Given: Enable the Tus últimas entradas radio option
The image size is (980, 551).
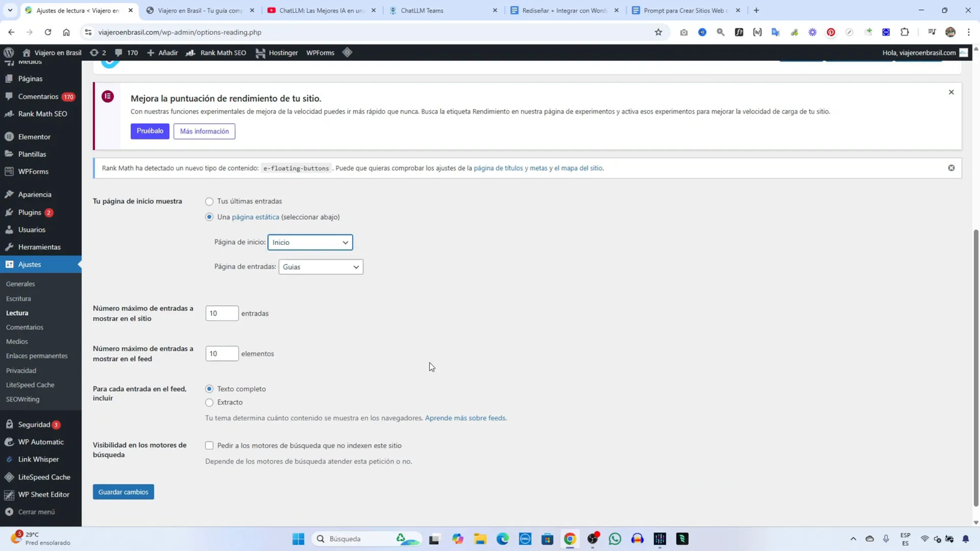Looking at the screenshot, I should click(209, 201).
